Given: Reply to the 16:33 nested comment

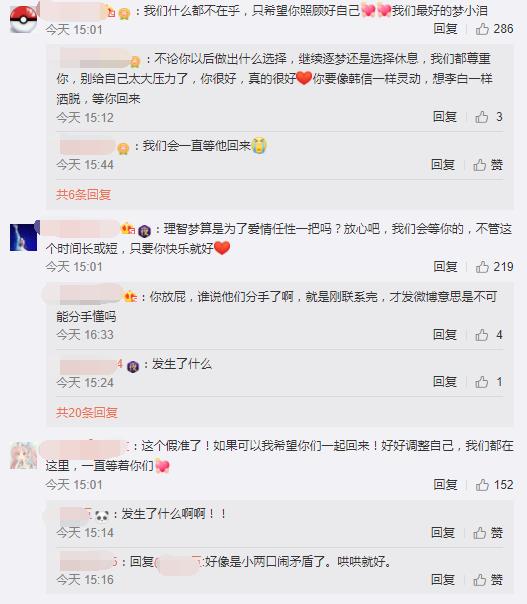Looking at the screenshot, I should pyautogui.click(x=445, y=335).
